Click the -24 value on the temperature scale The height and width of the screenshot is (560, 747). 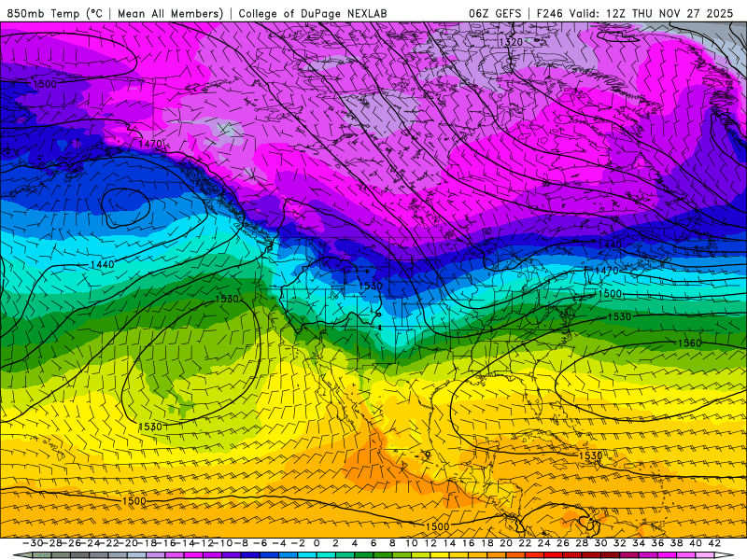click(x=91, y=543)
